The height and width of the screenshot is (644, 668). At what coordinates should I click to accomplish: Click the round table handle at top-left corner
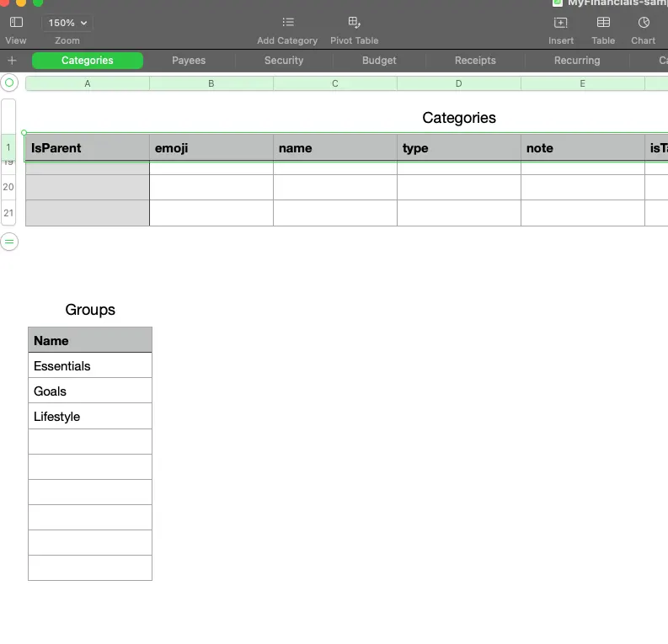click(9, 83)
